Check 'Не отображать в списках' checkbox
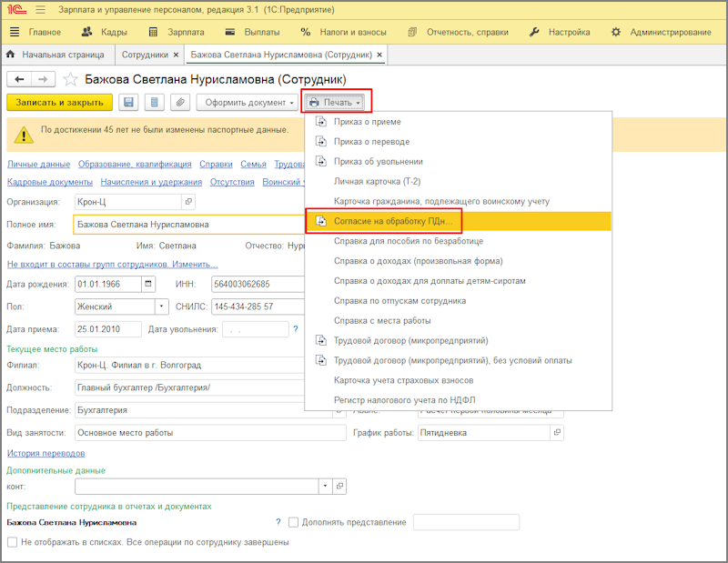 point(12,542)
